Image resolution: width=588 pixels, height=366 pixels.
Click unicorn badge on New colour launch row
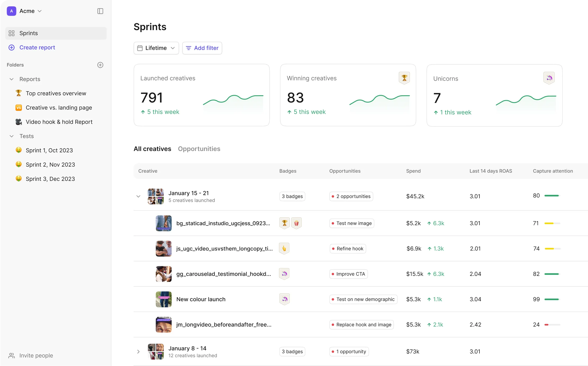[x=284, y=299]
